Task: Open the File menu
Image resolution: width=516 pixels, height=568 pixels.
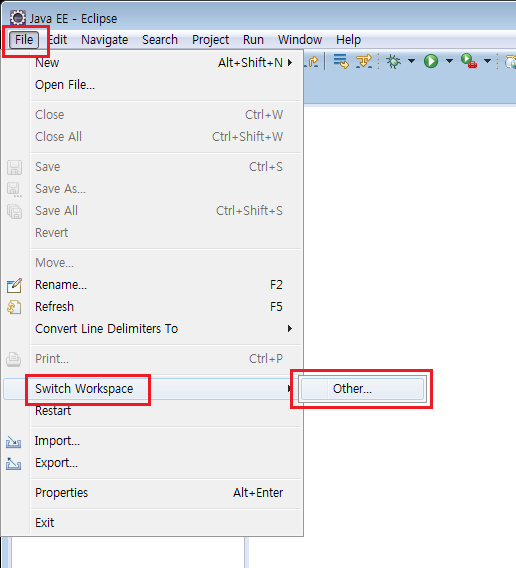Action: click(x=24, y=39)
